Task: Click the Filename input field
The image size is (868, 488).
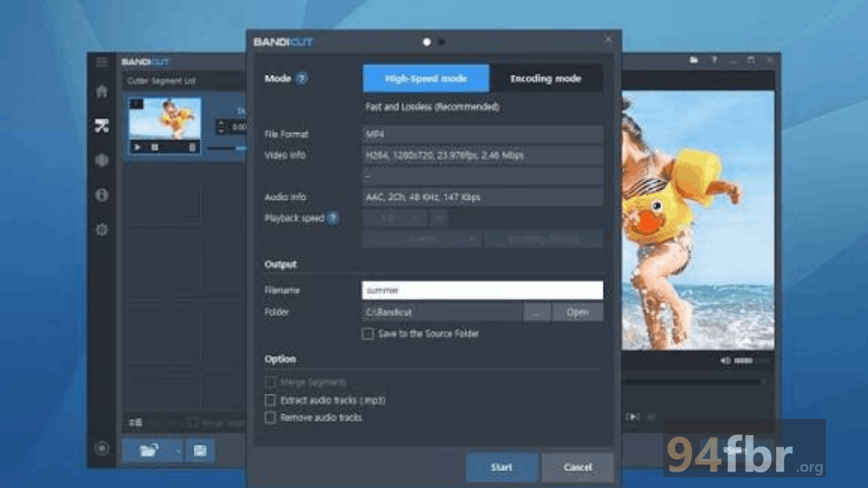Action: pyautogui.click(x=482, y=290)
